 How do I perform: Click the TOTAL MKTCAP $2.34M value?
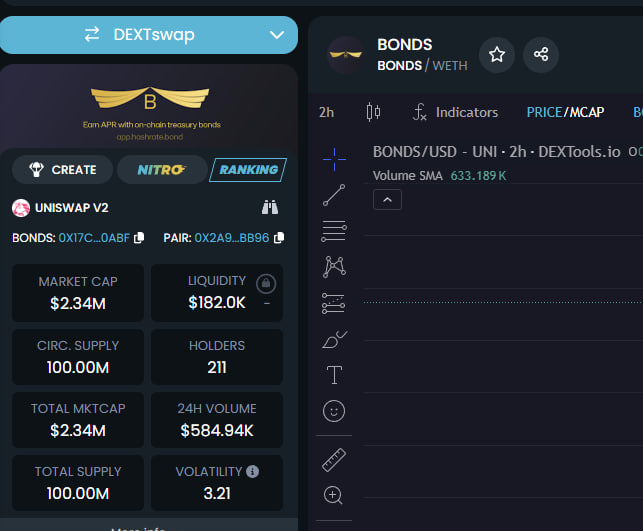point(78,431)
